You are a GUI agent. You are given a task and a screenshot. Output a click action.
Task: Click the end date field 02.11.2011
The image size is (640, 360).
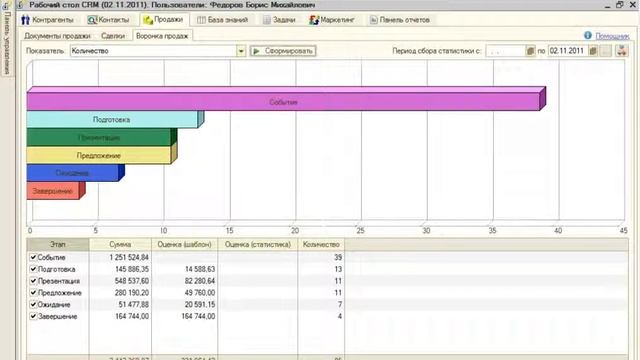pos(568,51)
